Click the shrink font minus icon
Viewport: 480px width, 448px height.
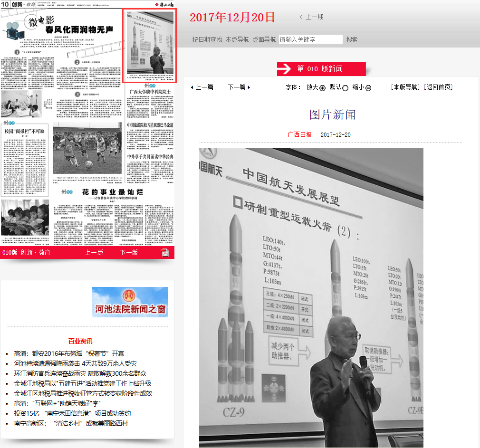pyautogui.click(x=368, y=88)
